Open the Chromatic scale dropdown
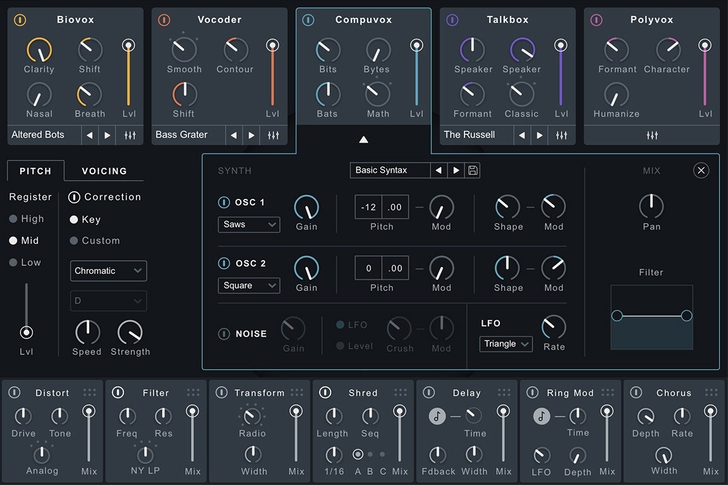 [x=109, y=270]
